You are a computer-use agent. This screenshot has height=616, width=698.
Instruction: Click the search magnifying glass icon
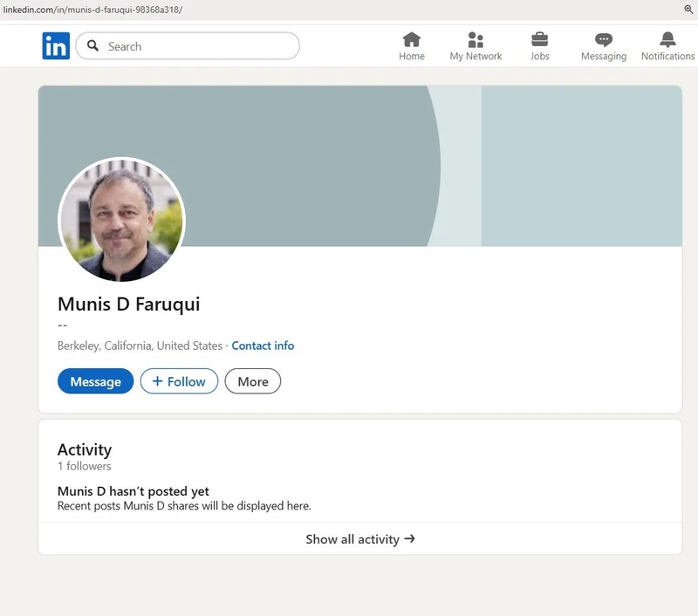pos(92,45)
